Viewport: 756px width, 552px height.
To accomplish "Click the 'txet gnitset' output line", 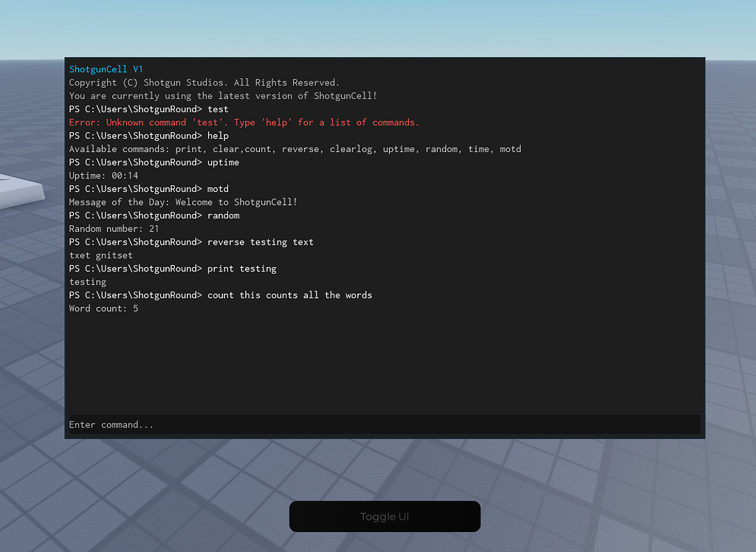I will tap(100, 255).
